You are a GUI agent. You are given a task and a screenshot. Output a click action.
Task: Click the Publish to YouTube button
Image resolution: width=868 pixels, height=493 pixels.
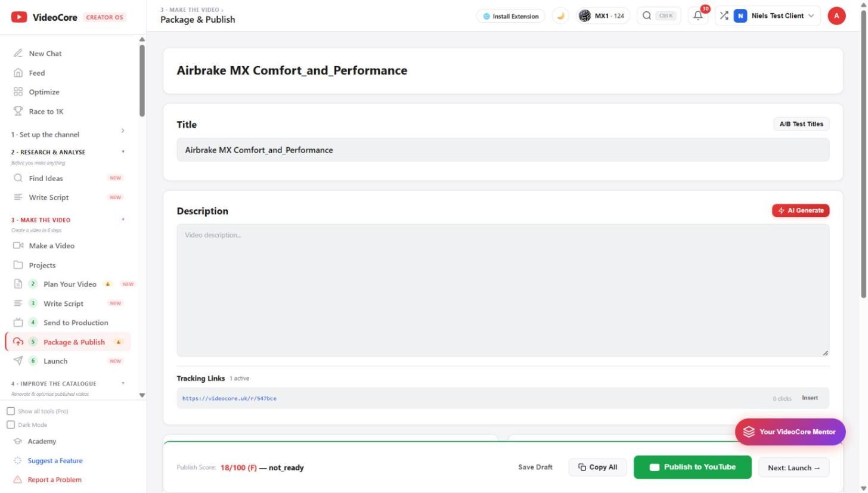click(x=692, y=467)
